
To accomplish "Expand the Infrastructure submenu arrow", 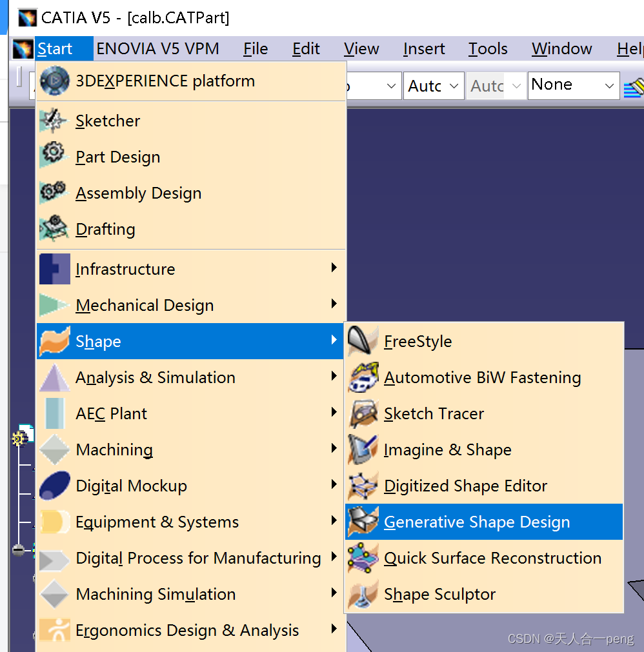I will [334, 268].
